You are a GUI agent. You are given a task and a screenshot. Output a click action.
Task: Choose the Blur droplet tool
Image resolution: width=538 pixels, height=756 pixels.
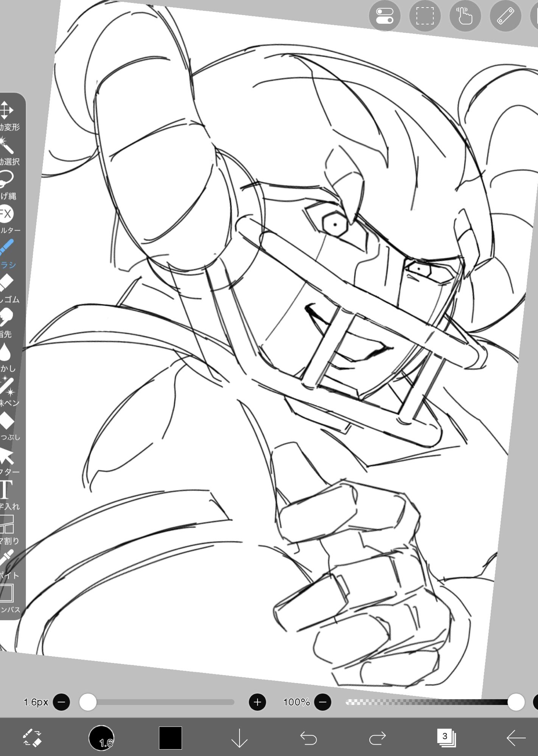tap(5, 352)
